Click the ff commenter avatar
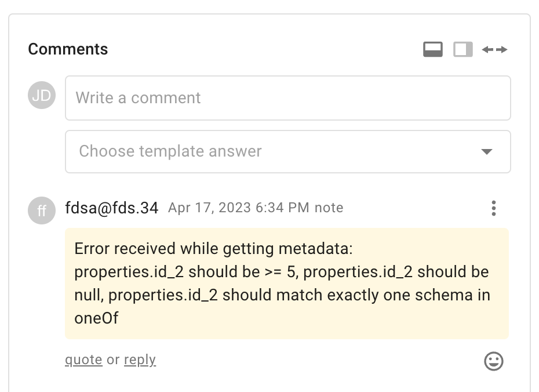539x392 pixels. [x=42, y=210]
